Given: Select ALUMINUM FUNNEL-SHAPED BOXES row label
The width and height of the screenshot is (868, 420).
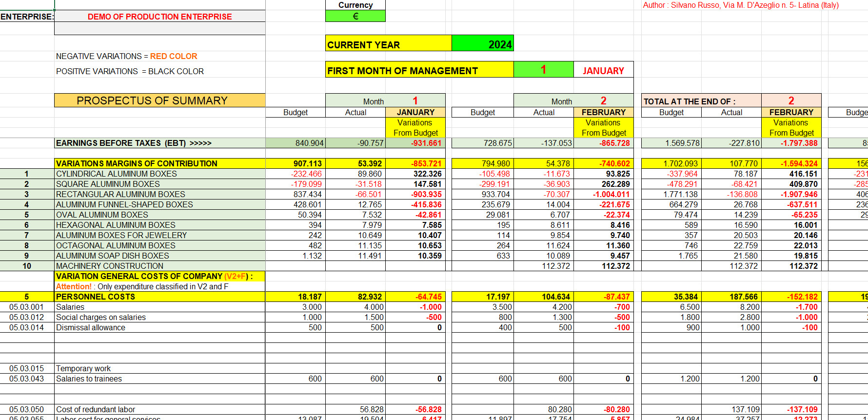Looking at the screenshot, I should tap(159, 204).
